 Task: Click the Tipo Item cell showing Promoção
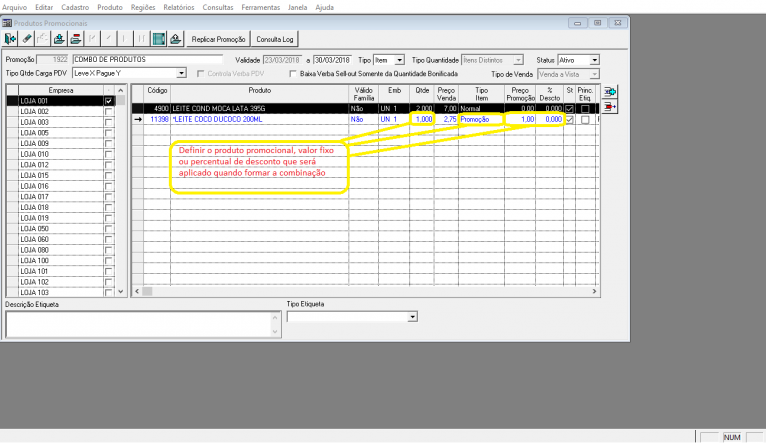pyautogui.click(x=481, y=119)
